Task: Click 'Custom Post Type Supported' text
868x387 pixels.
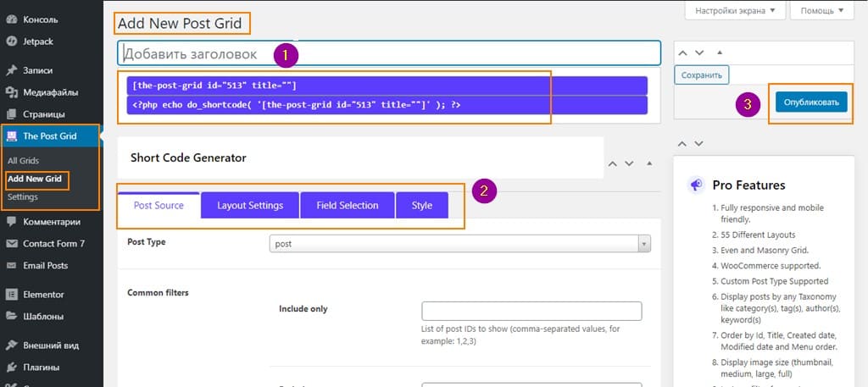Action: (775, 281)
